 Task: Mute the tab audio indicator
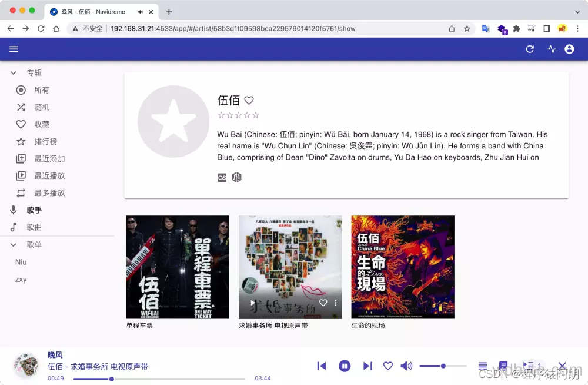coord(141,12)
